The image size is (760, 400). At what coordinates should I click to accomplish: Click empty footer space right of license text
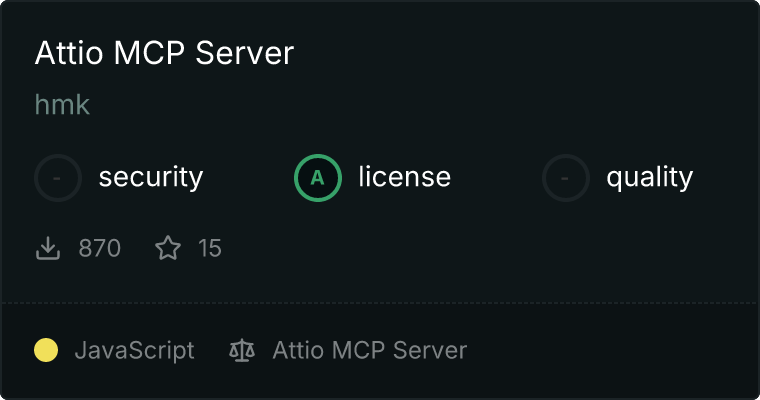[610, 350]
